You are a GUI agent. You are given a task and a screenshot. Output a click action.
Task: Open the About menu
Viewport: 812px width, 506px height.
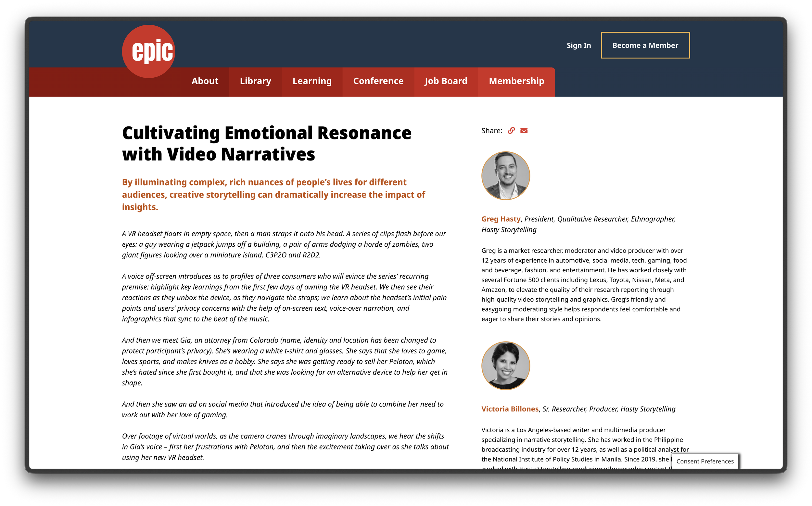(205, 81)
